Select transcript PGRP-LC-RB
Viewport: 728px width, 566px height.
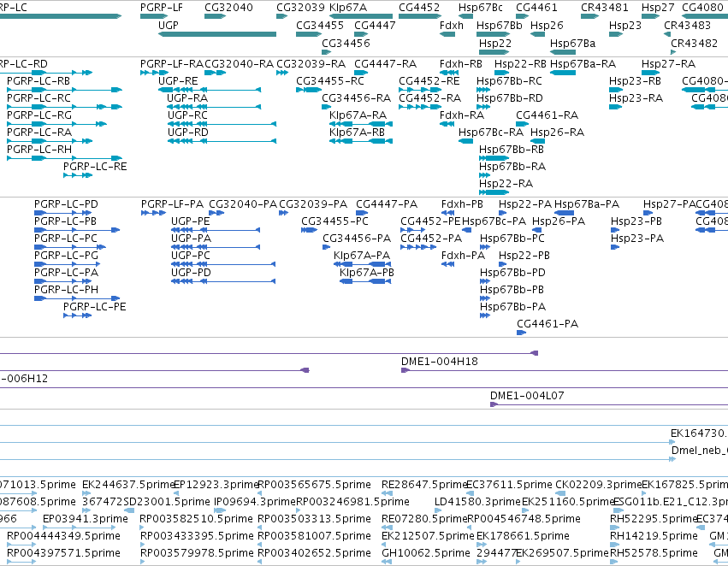64,90
